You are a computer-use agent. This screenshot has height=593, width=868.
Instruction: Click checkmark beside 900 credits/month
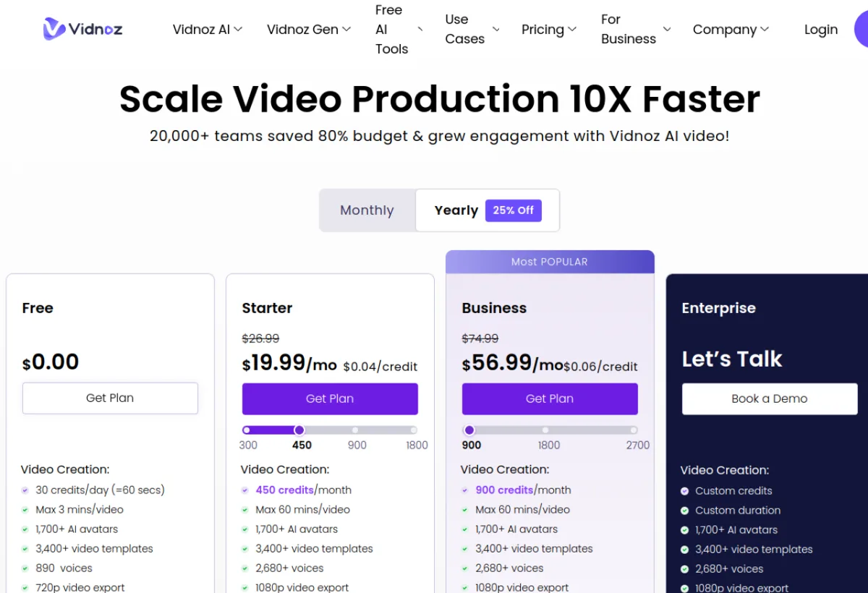(x=466, y=490)
